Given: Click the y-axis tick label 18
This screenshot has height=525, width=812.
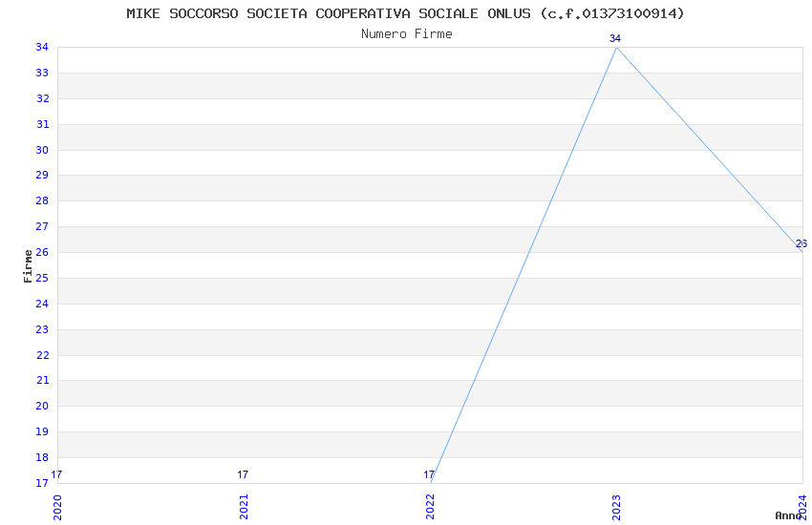Looking at the screenshot, I should (x=42, y=457).
